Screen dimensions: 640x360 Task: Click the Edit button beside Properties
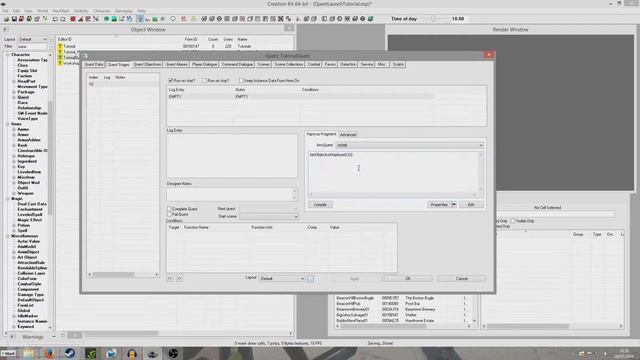[x=471, y=204]
